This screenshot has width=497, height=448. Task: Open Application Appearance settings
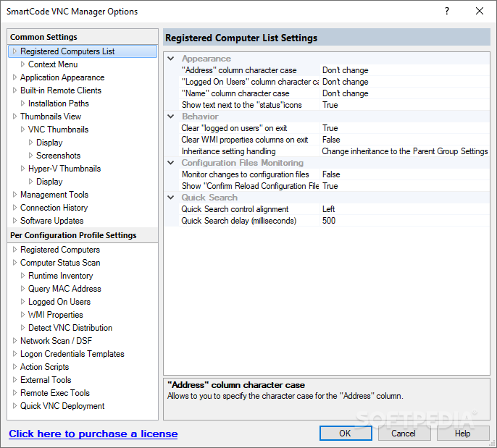point(62,77)
